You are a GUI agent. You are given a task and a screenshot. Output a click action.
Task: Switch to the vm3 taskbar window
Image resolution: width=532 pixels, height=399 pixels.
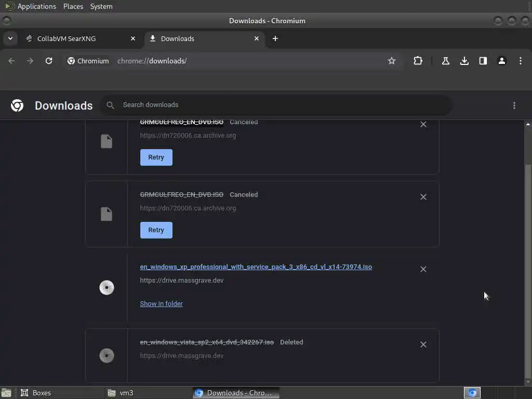pyautogui.click(x=148, y=393)
